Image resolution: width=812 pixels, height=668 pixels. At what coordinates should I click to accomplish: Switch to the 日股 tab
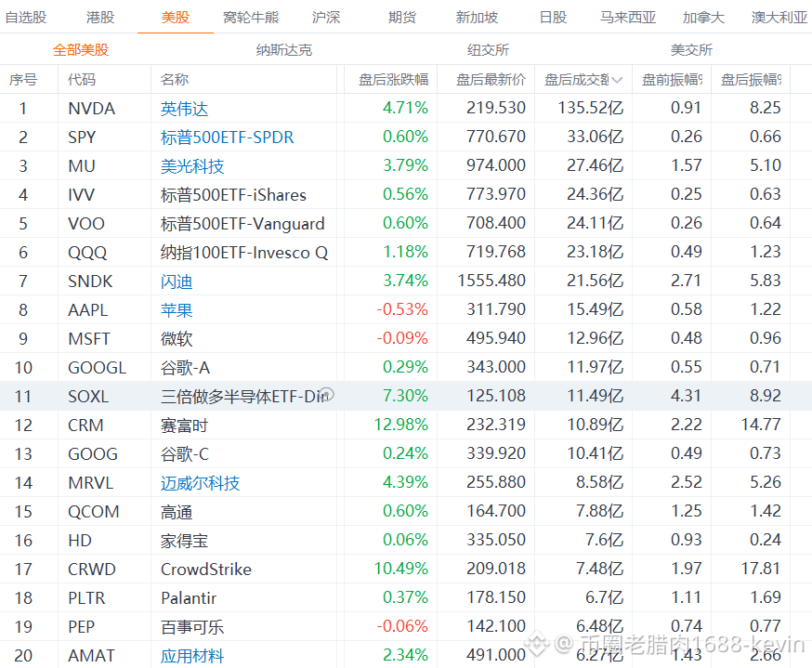point(553,18)
